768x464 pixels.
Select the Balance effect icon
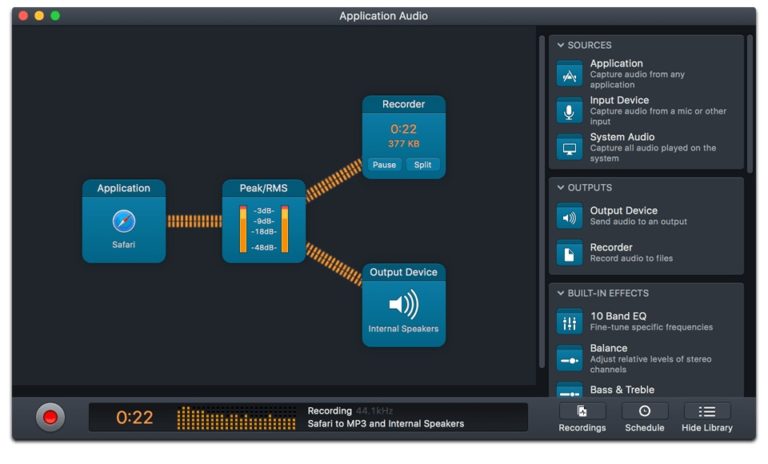569,359
